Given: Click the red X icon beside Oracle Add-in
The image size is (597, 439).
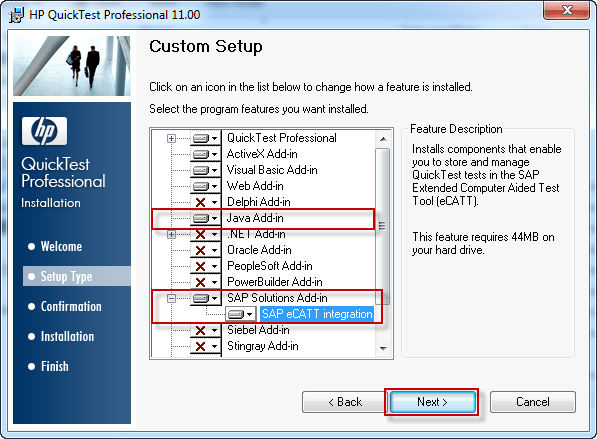Looking at the screenshot, I should tap(201, 250).
